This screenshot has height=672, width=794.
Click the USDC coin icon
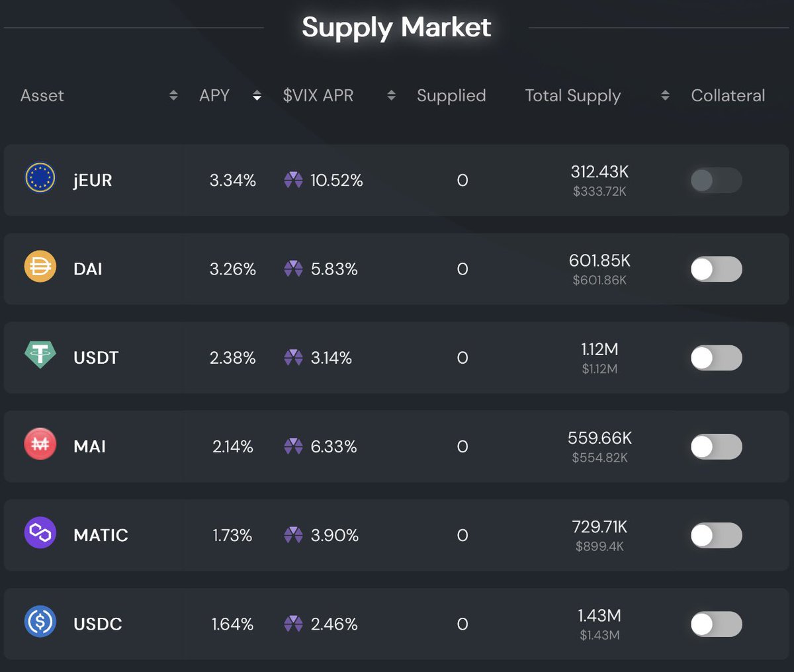point(40,622)
